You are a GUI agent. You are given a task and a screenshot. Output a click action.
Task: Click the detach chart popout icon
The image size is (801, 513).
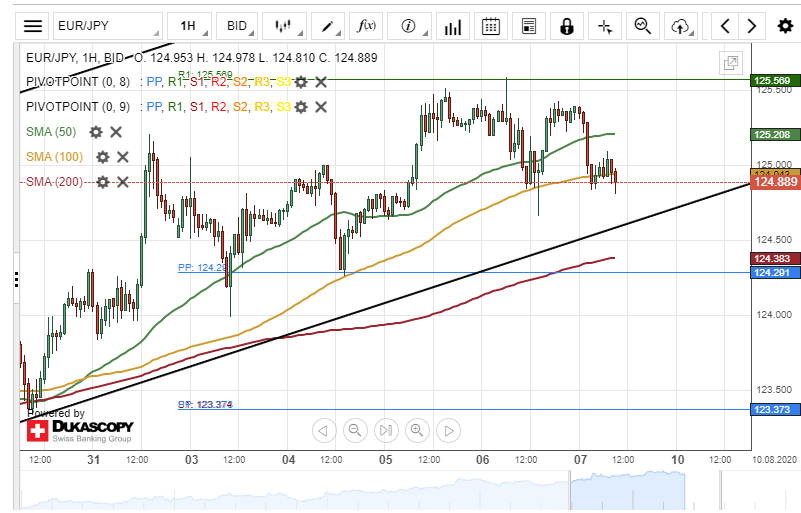[731, 63]
